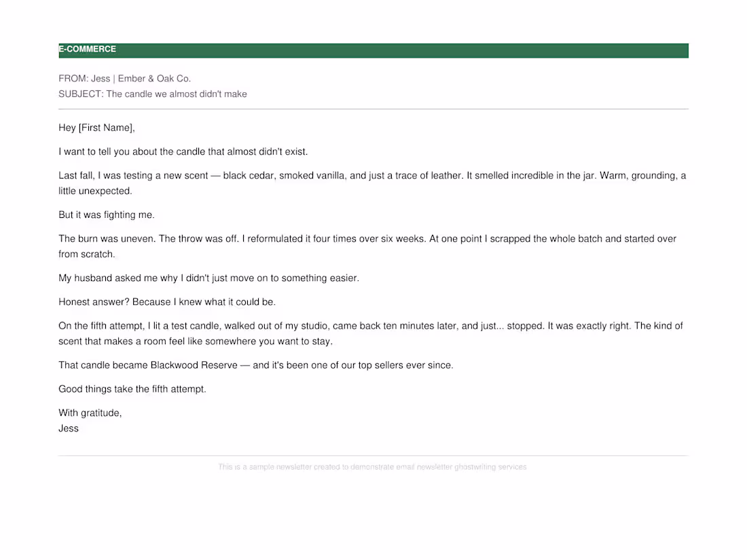Click the [First Name] placeholder in greeting
747x560 pixels.
(105, 128)
